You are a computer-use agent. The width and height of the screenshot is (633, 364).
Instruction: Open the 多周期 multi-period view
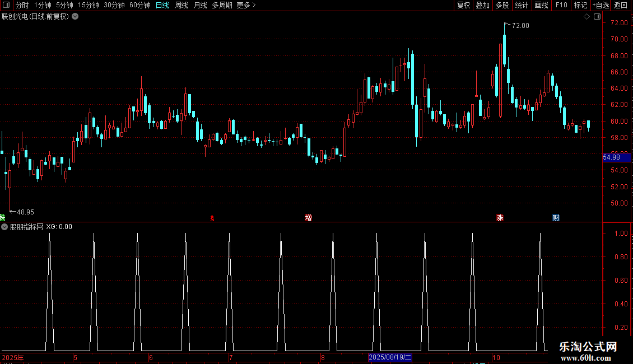tap(222, 5)
